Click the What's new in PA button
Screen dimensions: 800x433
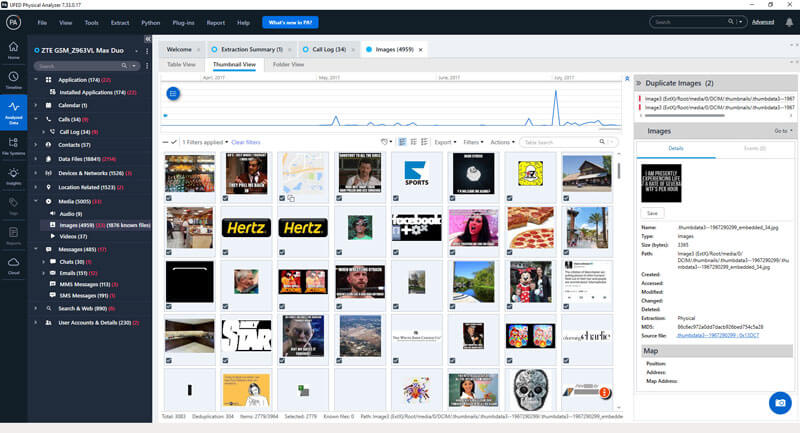pos(290,22)
